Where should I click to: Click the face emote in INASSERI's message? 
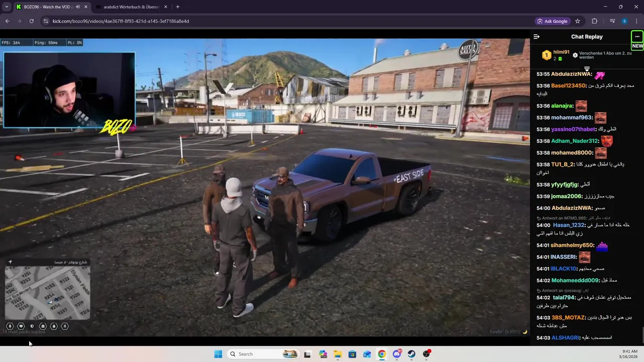[x=584, y=257]
